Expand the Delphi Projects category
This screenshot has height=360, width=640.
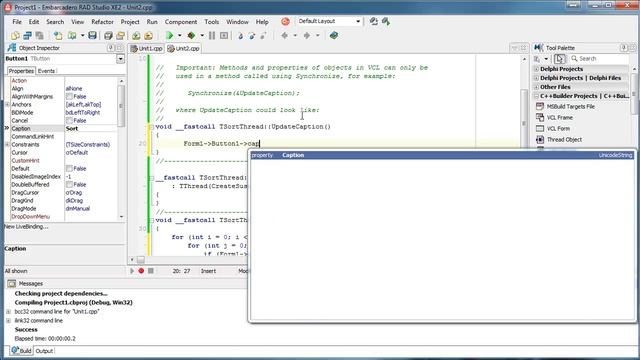(537, 69)
